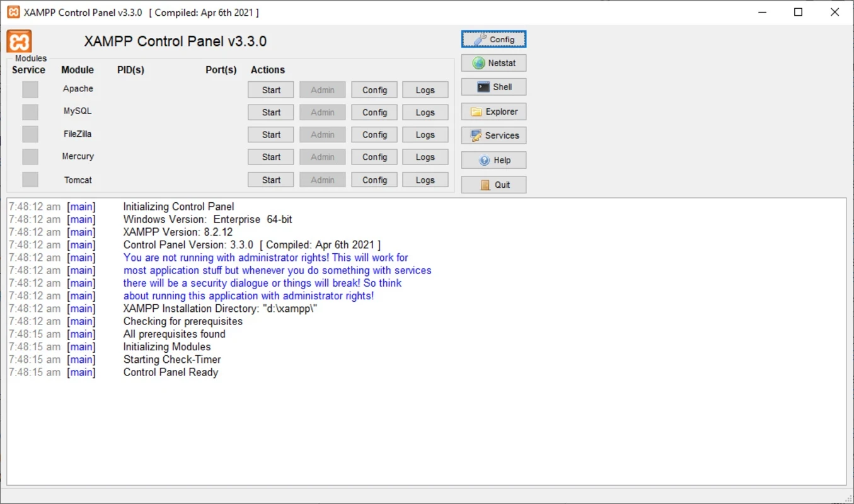Click the 'Control Panel Ready' log line
Screen dimensions: 854x504
[x=171, y=372]
